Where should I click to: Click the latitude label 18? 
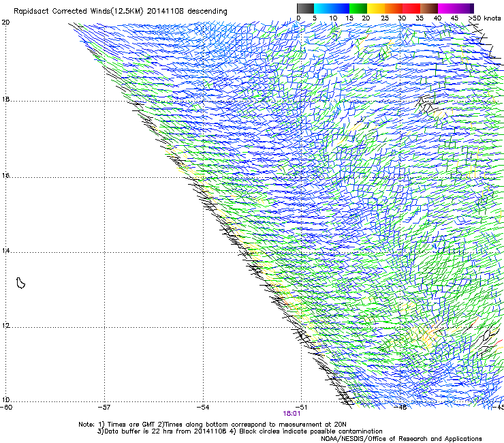[5, 100]
